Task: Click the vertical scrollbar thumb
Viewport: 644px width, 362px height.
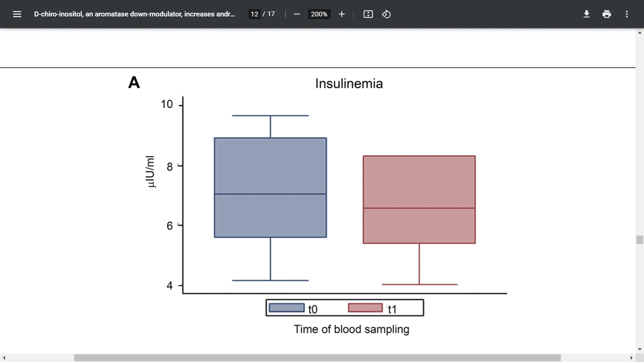Action: point(640,240)
